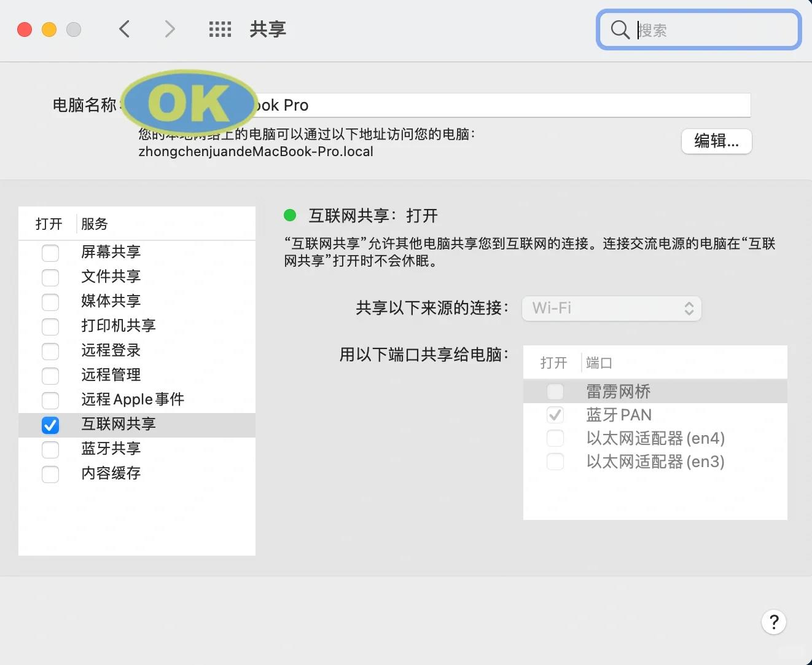Select 远程管理 service row
The height and width of the screenshot is (665, 812).
[137, 376]
